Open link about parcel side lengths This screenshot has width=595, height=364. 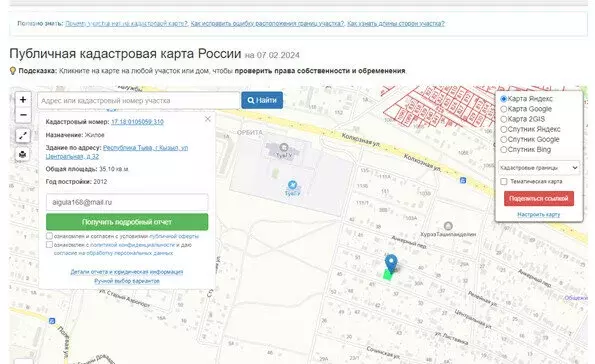(x=396, y=24)
